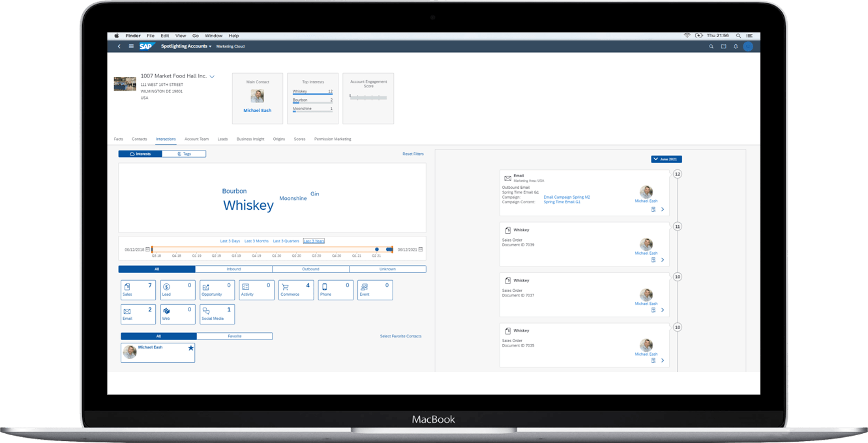Click the SAP header search icon
The height and width of the screenshot is (443, 868).
711,46
